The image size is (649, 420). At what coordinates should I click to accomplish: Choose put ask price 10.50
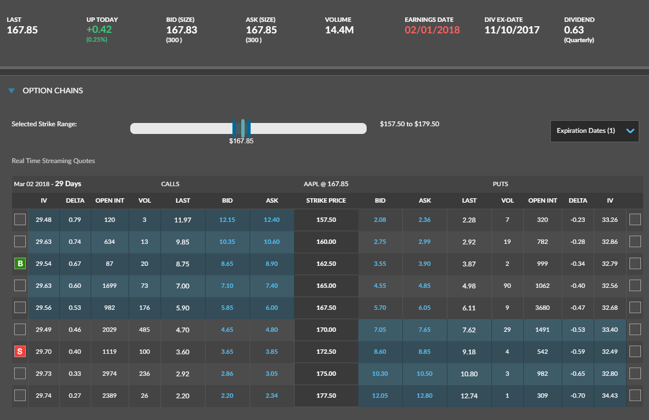pyautogui.click(x=425, y=374)
